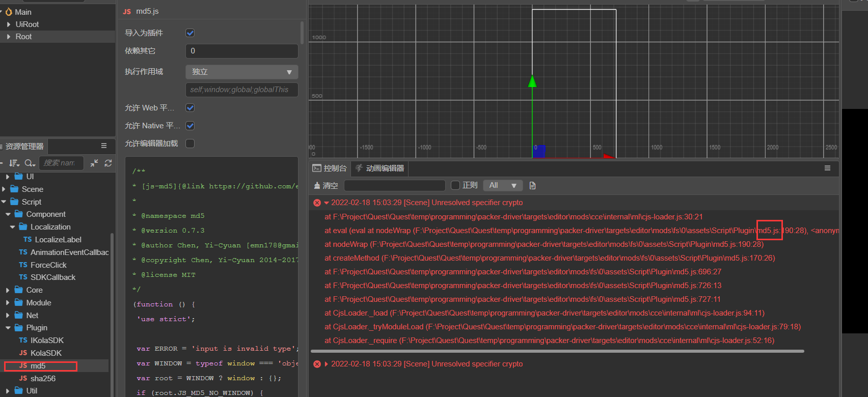Expand the Root node in hierarchy
Viewport: 868px width, 397px height.
pos(9,37)
